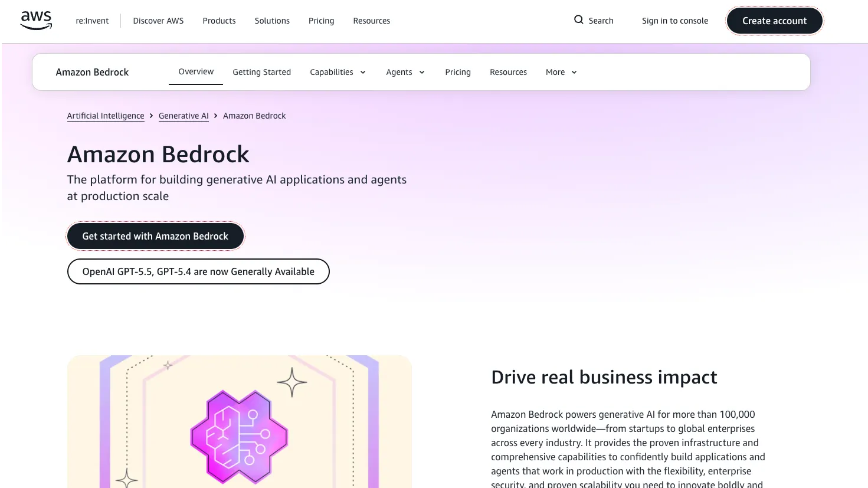Open the Pricing tab in the Bedrock sub-navigation

pos(458,72)
